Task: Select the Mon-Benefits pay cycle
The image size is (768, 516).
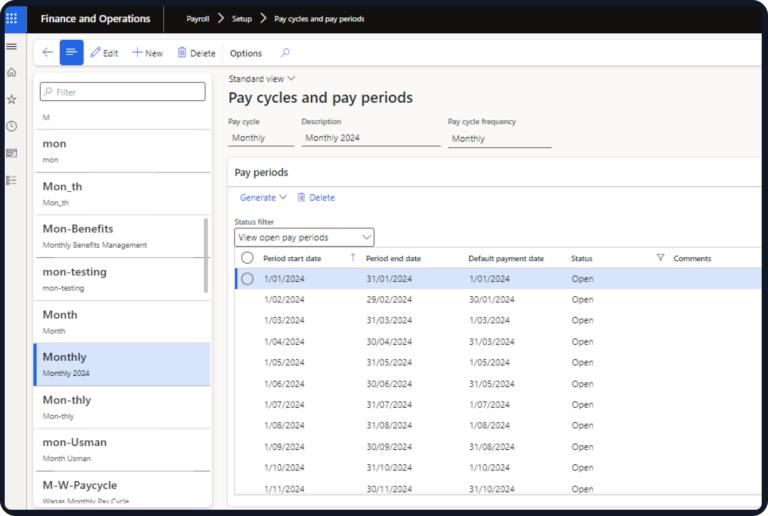Action: (x=122, y=236)
